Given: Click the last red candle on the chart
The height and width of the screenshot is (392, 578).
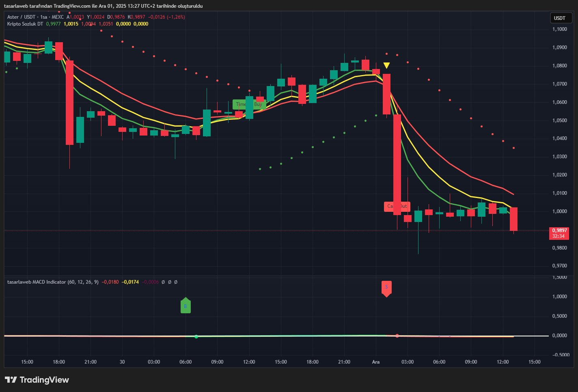Looking at the screenshot, I should click(513, 219).
